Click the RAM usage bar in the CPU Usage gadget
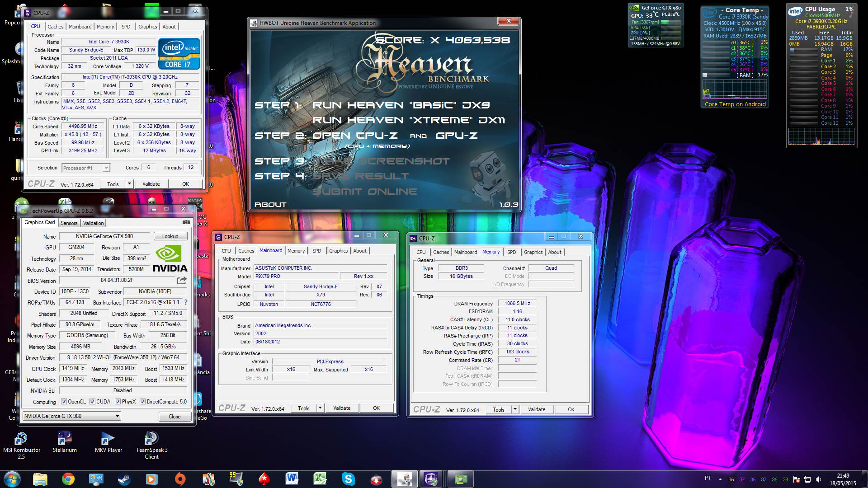Screen dimensions: 868x488 [803, 50]
